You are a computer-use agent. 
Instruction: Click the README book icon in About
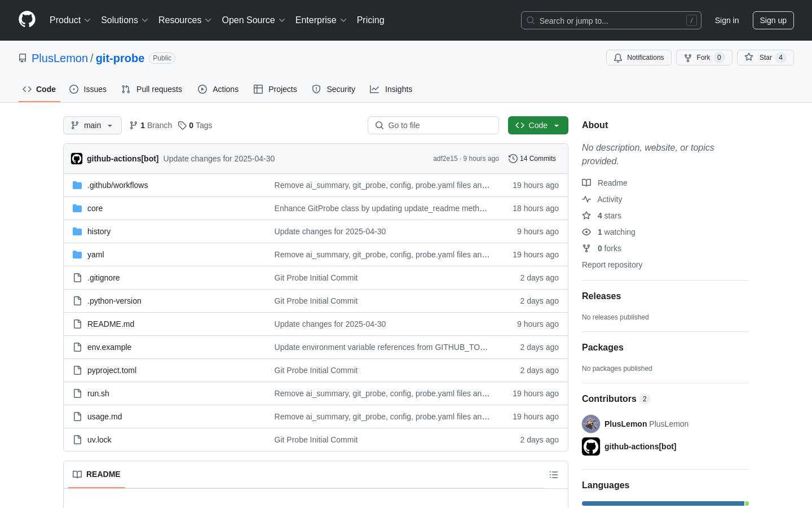586,183
